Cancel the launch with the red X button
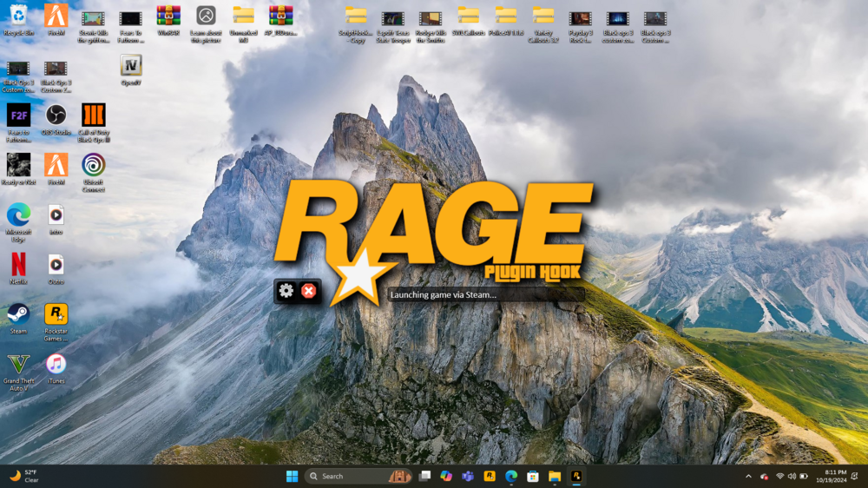The image size is (868, 488). click(x=309, y=291)
